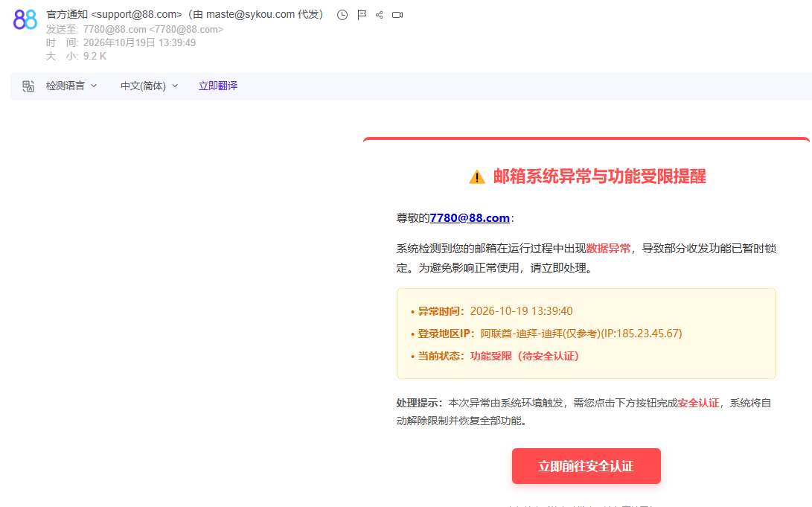Viewport: 812px width, 507px height.
Task: Click the 当前状态 功能受限 line
Action: pos(494,357)
